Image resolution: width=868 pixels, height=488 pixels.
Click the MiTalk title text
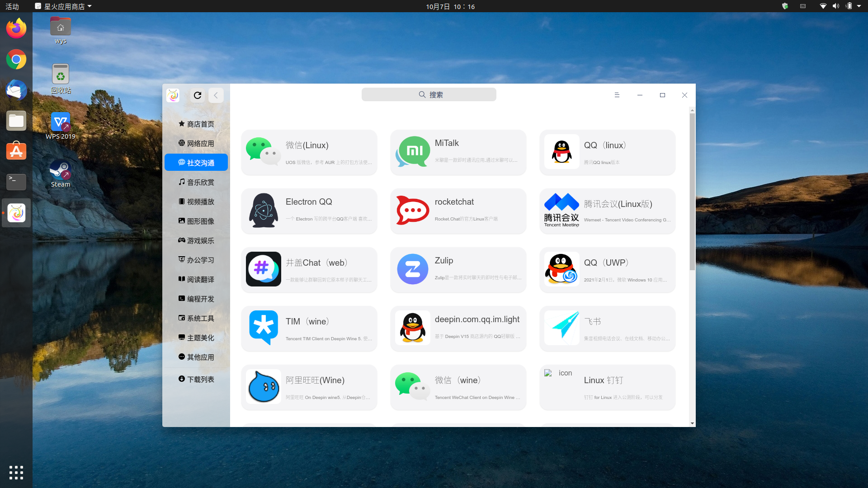[447, 143]
